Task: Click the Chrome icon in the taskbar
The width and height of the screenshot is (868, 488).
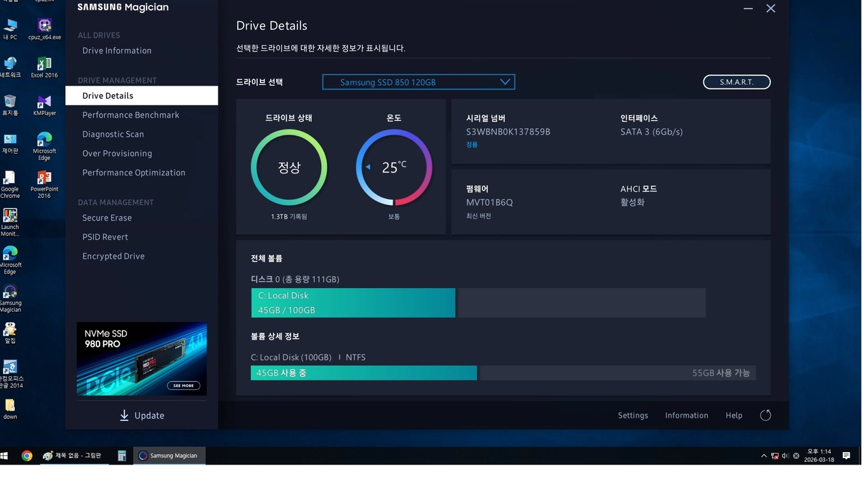Action: click(27, 455)
